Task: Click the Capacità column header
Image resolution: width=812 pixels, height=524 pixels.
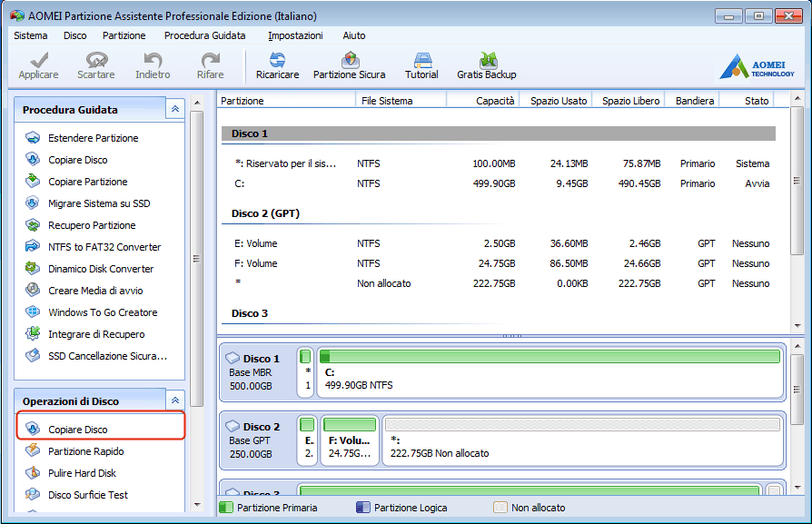Action: pyautogui.click(x=495, y=101)
